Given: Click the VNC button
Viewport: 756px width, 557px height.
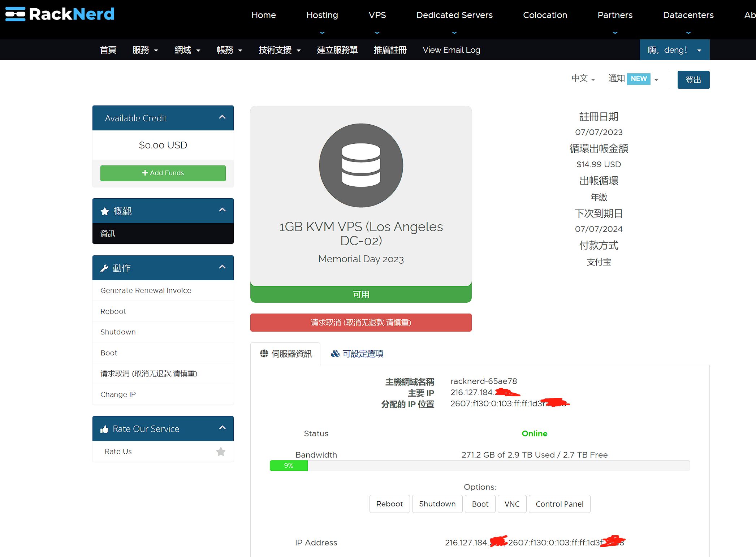Looking at the screenshot, I should [512, 504].
